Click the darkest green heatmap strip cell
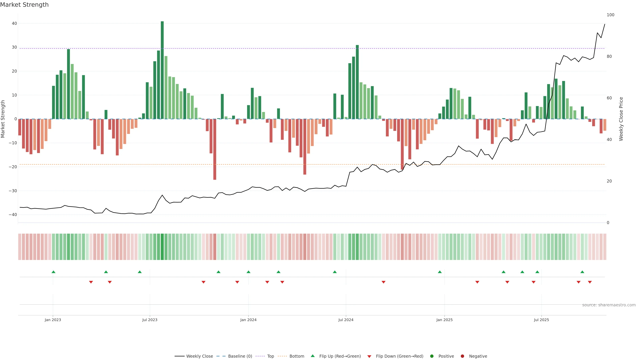 click(162, 247)
